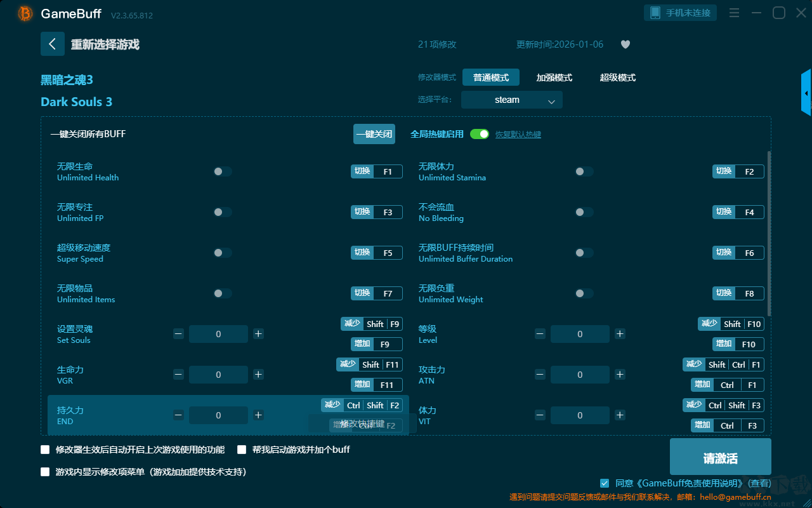Click the 重新选择游戏 title text
The image size is (812, 508).
coord(105,44)
